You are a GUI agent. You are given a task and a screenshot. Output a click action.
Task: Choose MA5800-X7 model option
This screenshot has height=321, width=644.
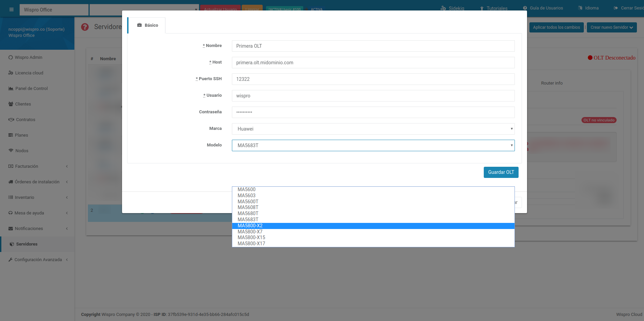(x=373, y=232)
